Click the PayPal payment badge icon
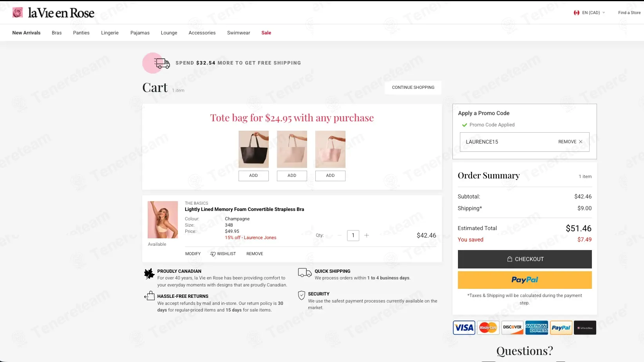Viewport: 644px width, 362px height. (561, 328)
